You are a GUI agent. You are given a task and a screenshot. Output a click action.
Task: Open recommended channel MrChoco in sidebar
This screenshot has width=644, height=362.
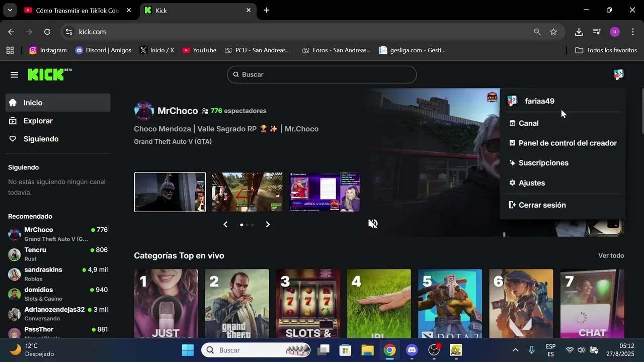point(58,234)
